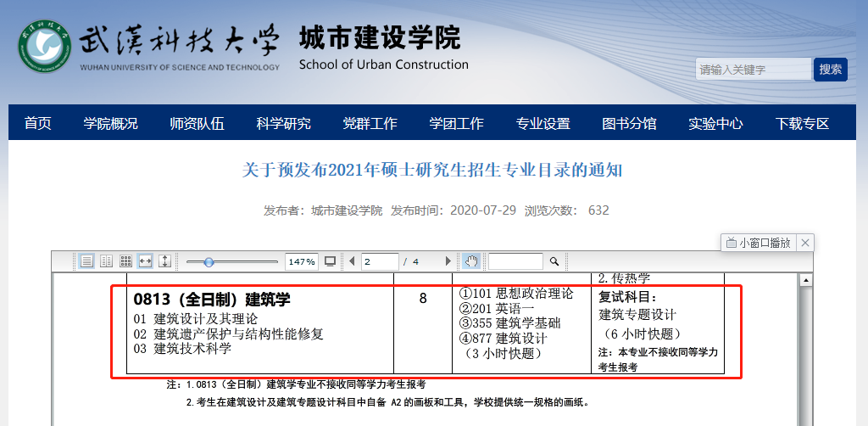
Task: Open the 党群工作 menu item
Action: [370, 124]
